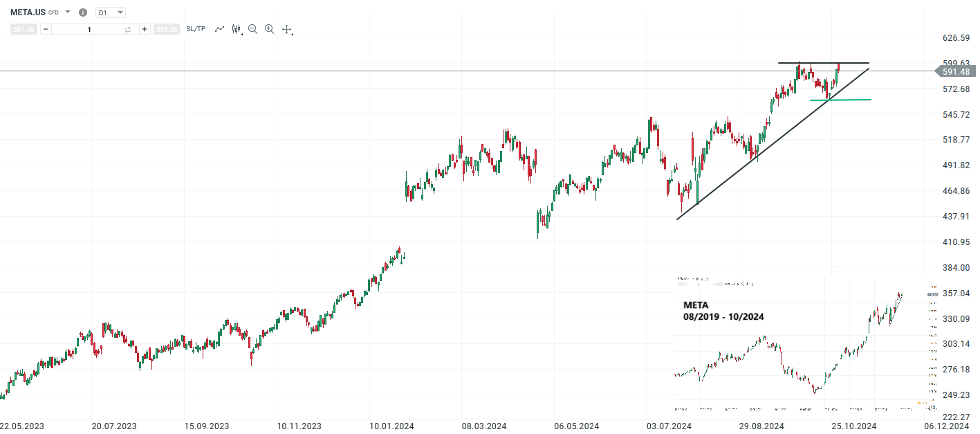Expand the candlestick style options chevron

click(x=241, y=33)
